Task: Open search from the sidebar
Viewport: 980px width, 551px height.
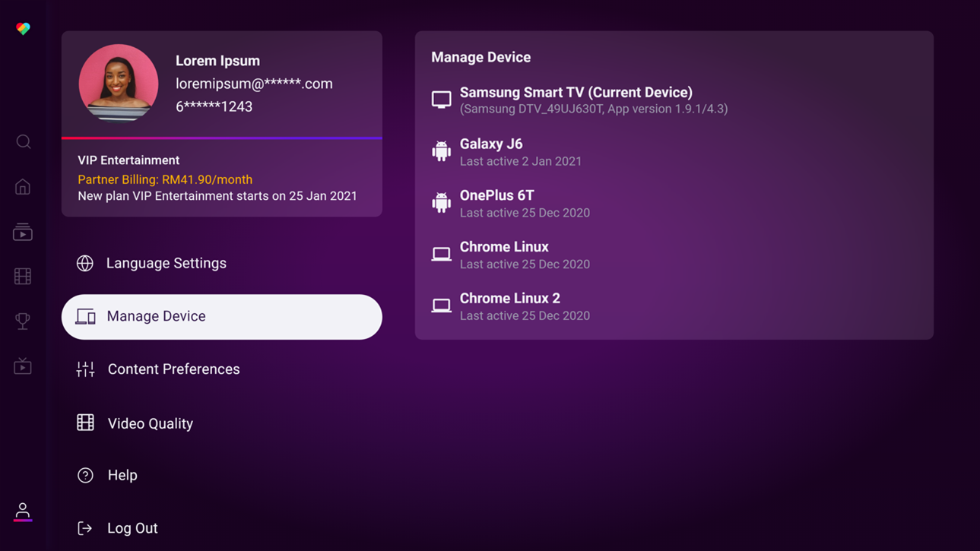Action: click(23, 141)
